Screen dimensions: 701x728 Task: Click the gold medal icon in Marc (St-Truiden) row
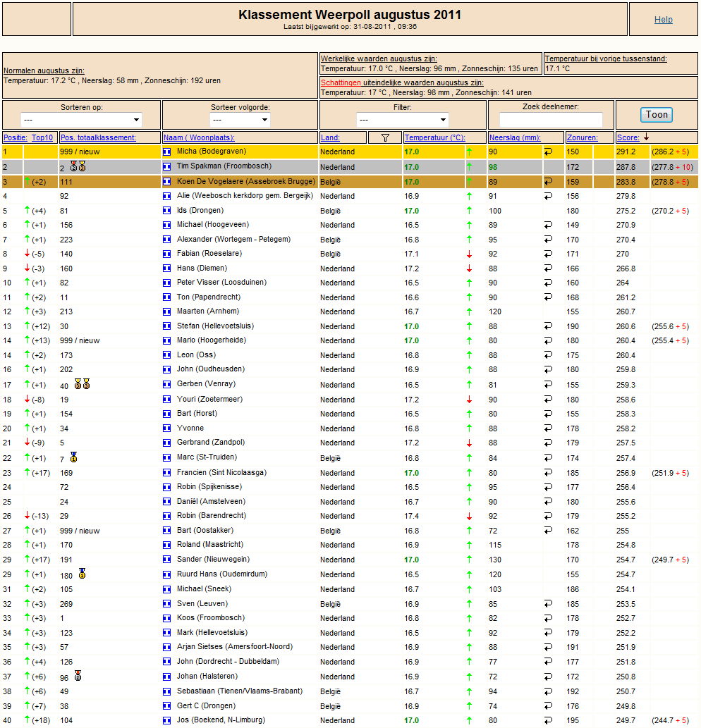73,457
